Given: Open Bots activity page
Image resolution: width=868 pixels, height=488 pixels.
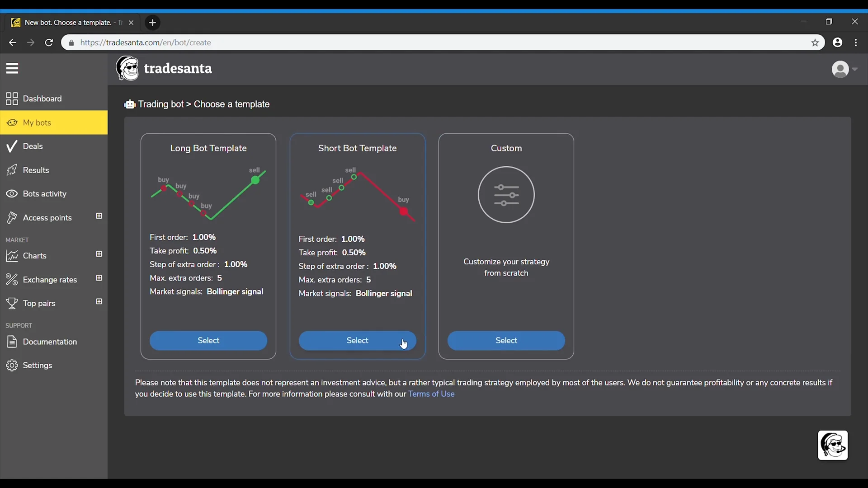Looking at the screenshot, I should point(44,193).
